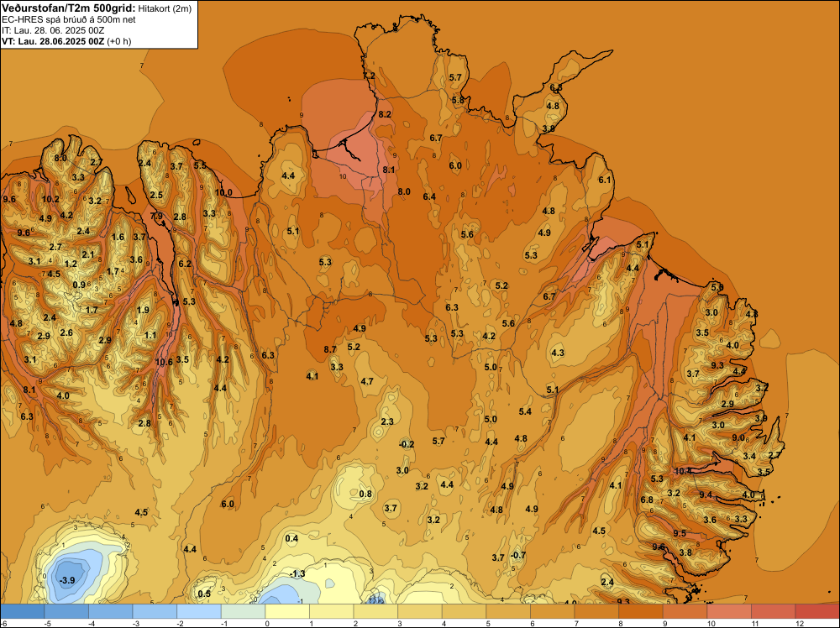This screenshot has width=840, height=628.
Task: Click the '2.6' temperature value
Action: pos(66,332)
